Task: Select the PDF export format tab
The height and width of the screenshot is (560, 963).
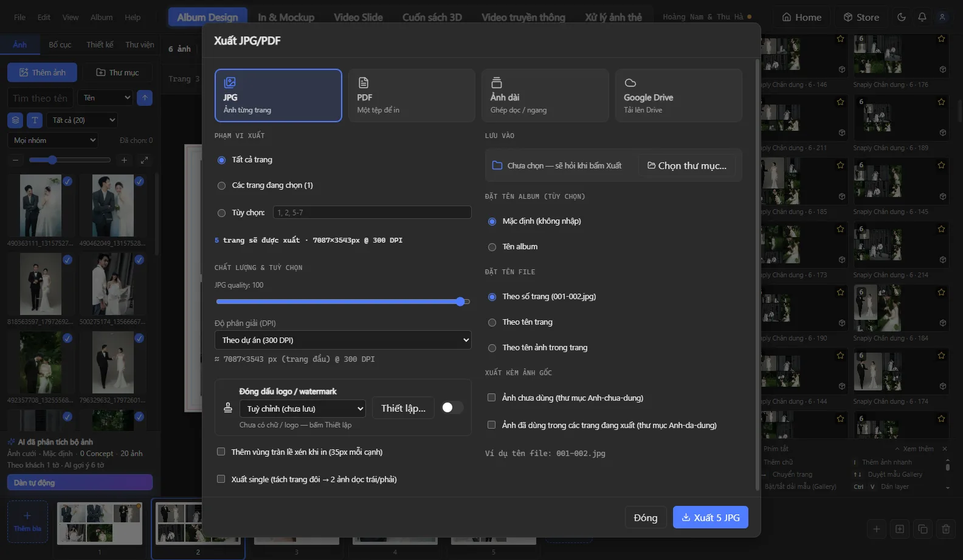Action: click(x=412, y=95)
